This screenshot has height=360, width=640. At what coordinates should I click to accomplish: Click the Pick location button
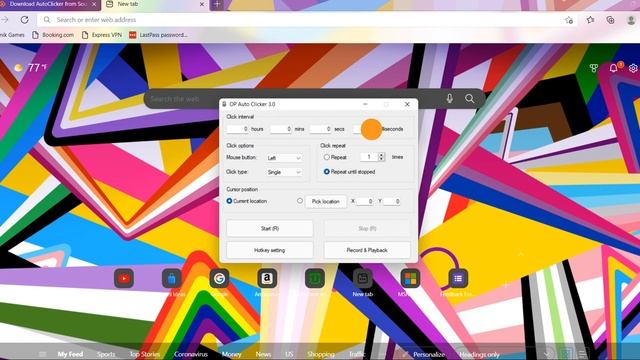click(326, 202)
